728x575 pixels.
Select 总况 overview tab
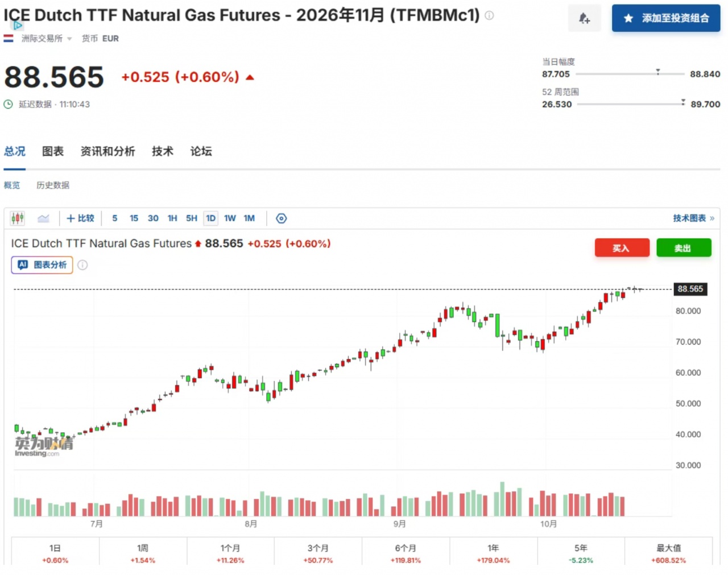[15, 151]
